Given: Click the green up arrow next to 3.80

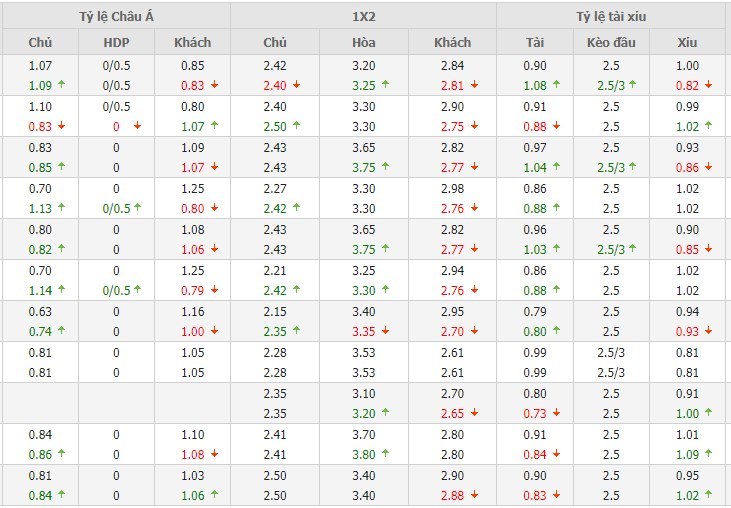Looking at the screenshot, I should pyautogui.click(x=384, y=454).
